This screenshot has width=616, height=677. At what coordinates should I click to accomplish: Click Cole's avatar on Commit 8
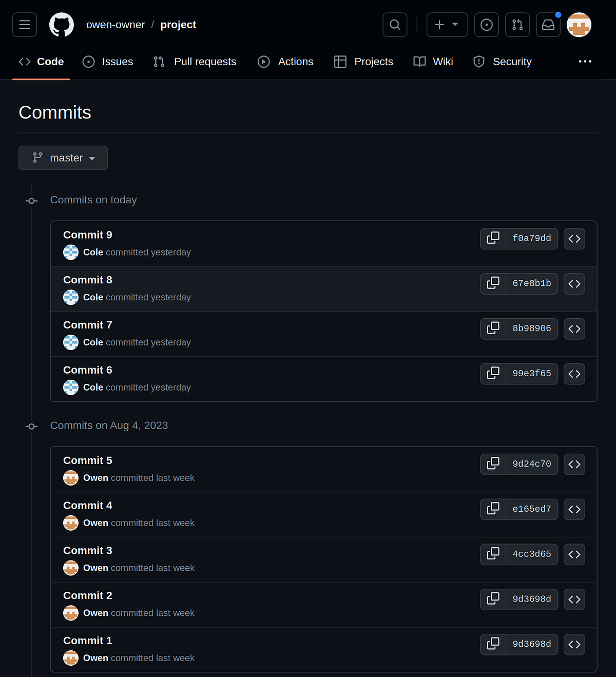pyautogui.click(x=71, y=297)
